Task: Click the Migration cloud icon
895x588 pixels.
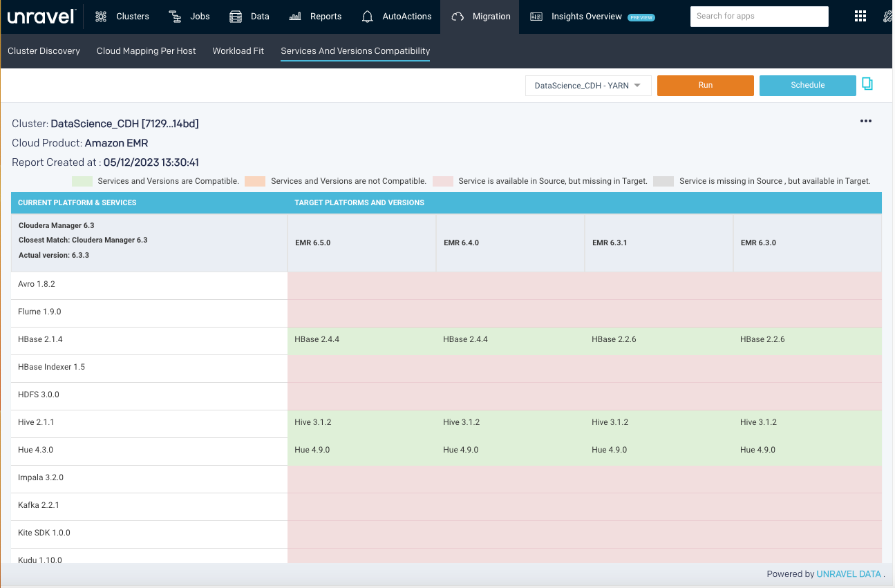Action: [457, 17]
